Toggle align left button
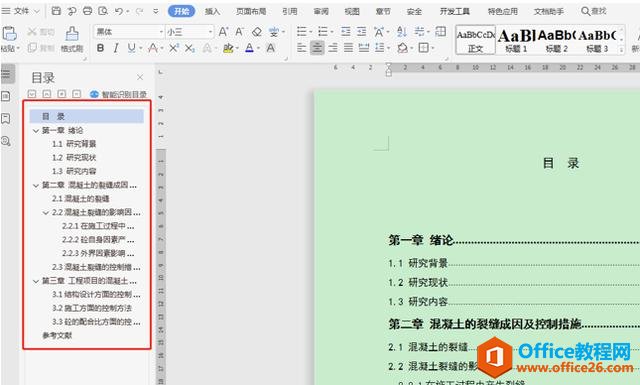The width and height of the screenshot is (640, 385). [301, 48]
